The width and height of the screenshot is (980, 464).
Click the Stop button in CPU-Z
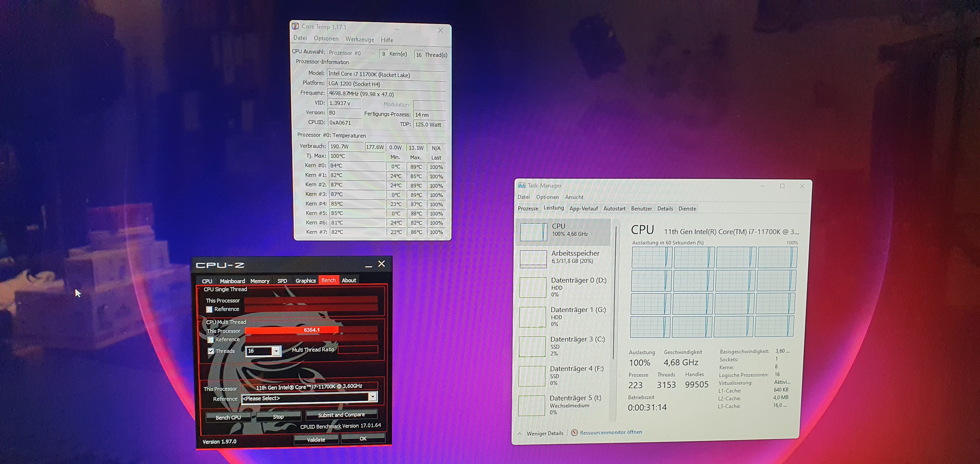[x=279, y=416]
